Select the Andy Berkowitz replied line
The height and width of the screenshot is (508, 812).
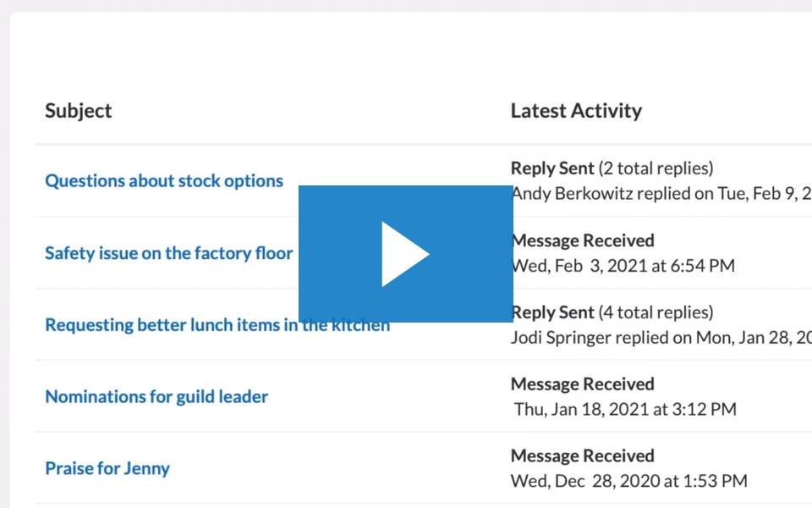661,193
